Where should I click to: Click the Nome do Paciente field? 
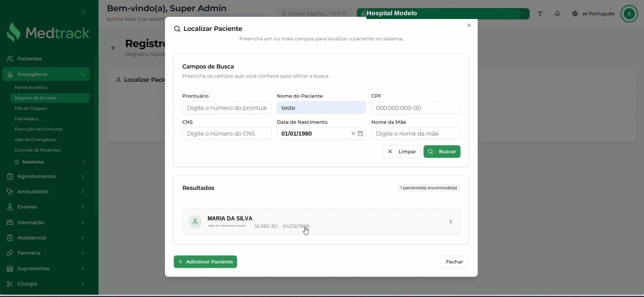point(321,108)
